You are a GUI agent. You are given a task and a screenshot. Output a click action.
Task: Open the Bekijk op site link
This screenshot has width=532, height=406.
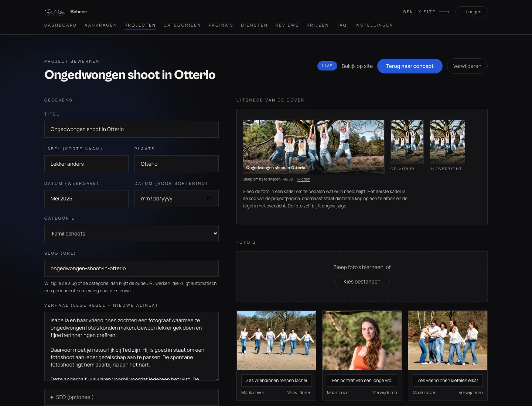[357, 66]
